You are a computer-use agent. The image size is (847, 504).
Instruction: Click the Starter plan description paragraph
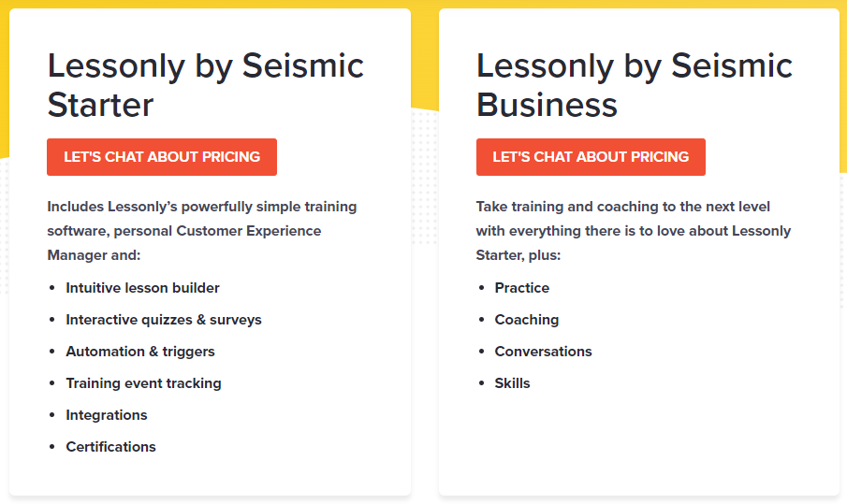coord(202,231)
